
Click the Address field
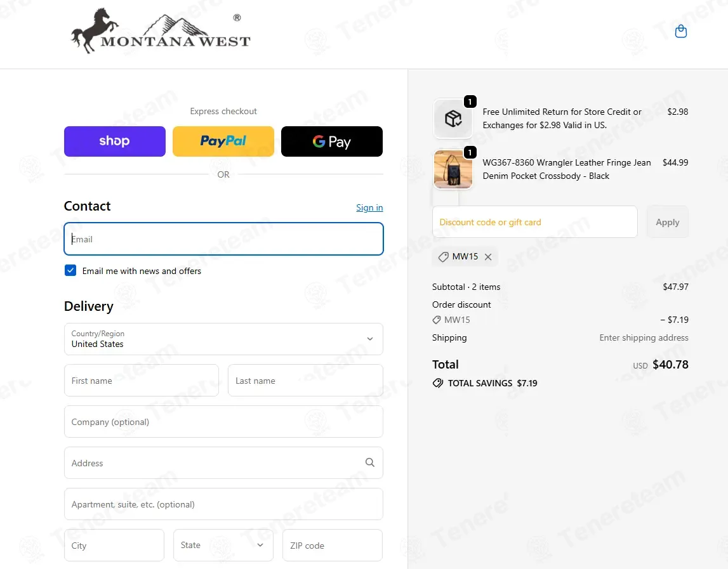(223, 462)
